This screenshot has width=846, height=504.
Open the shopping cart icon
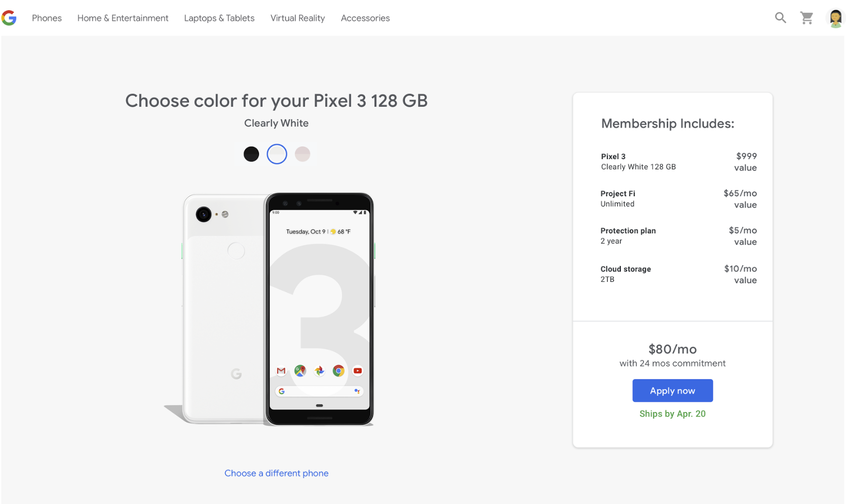coord(806,18)
